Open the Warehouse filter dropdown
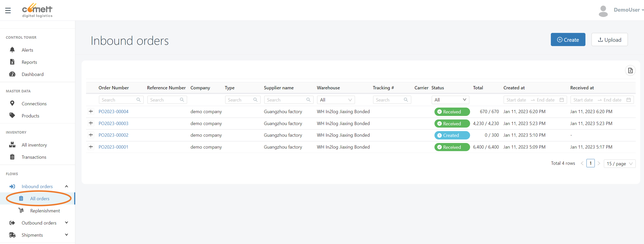 (x=335, y=100)
